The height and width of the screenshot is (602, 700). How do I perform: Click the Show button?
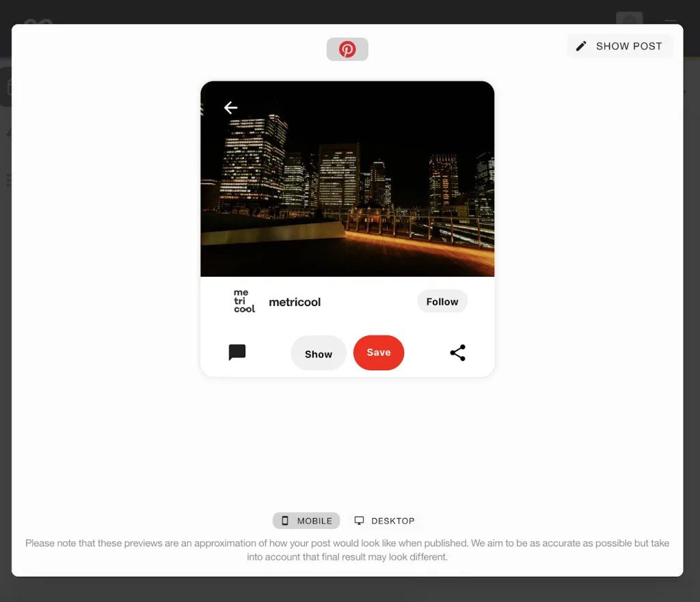(319, 353)
